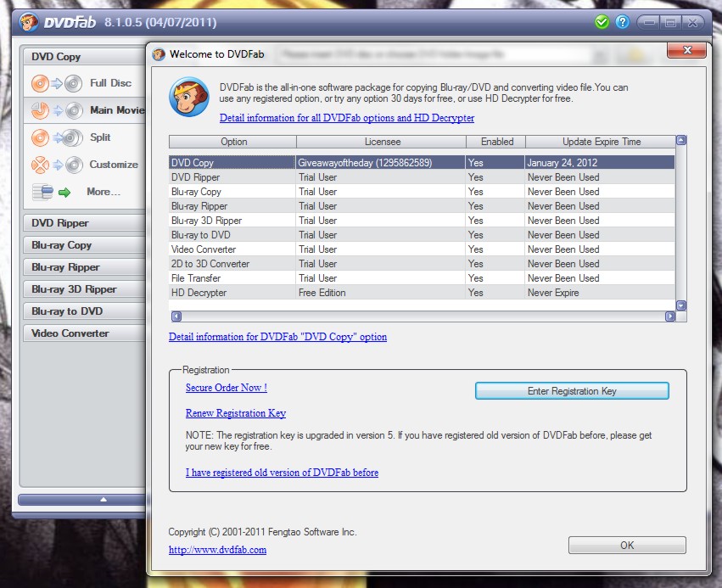Screen dimensions: 722x588
Task: Click the table horizontal scrollbar right arrow
Action: click(670, 316)
